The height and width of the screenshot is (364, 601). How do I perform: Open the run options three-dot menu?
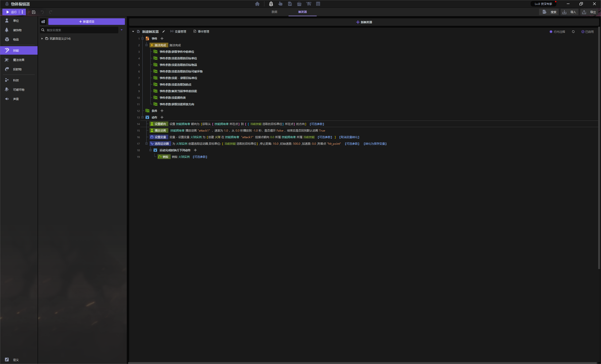click(x=22, y=12)
